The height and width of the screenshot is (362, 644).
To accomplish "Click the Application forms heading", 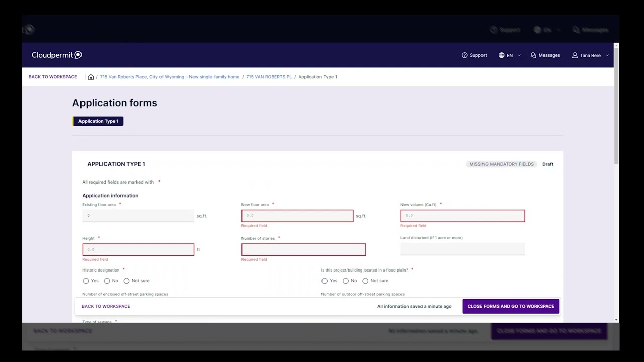I will 115,103.
